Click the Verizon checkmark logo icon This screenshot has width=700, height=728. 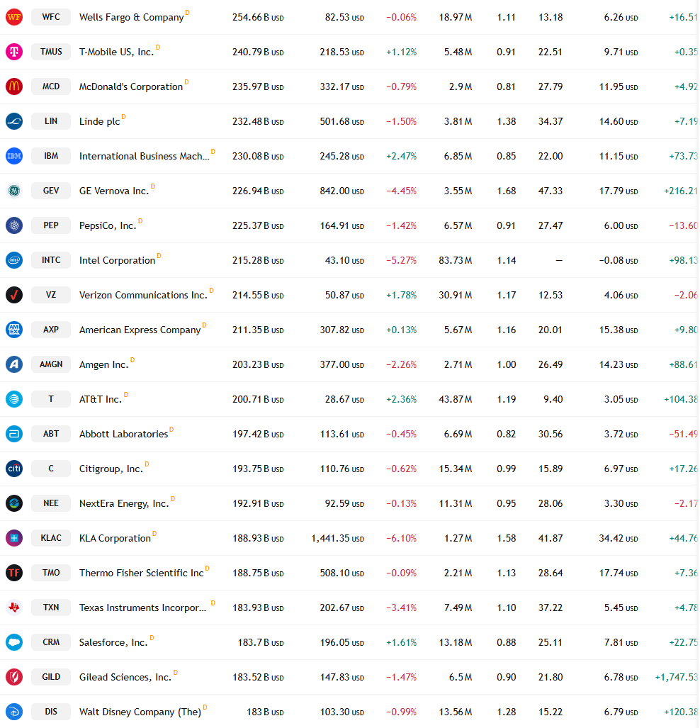pos(14,295)
